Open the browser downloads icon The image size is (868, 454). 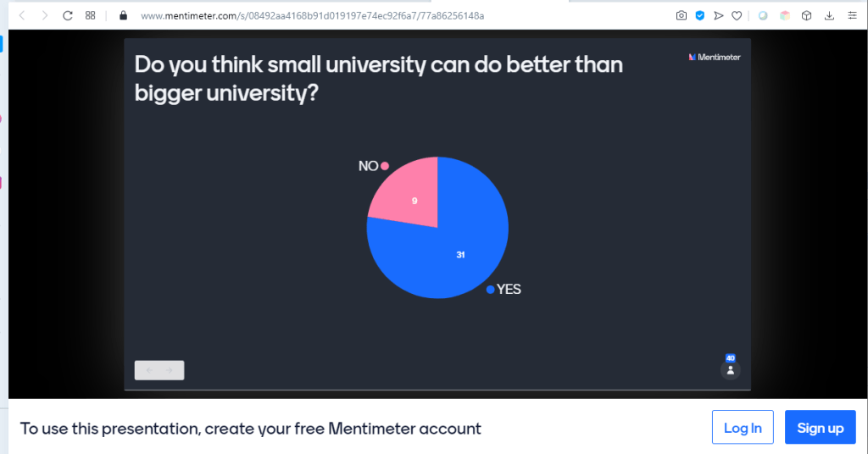coord(828,15)
